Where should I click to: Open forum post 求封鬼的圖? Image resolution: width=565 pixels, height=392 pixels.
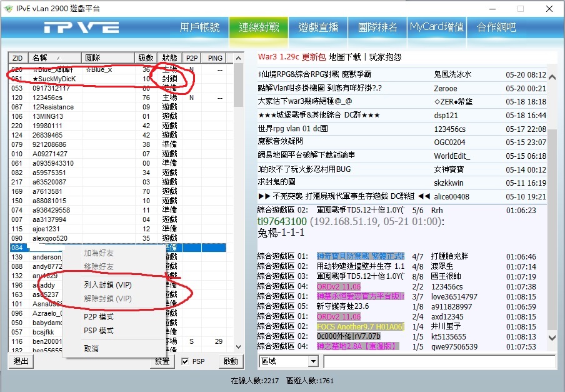point(276,183)
